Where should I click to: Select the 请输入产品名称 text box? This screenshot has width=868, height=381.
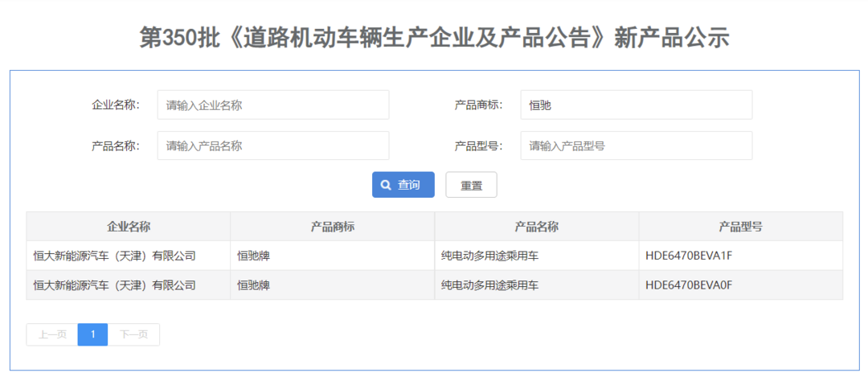point(272,145)
